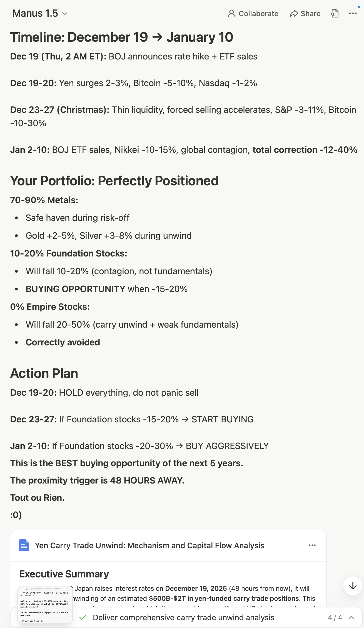The height and width of the screenshot is (628, 364).
Task: Select the Deliver comprehensive carry trade task label
Action: [x=183, y=617]
